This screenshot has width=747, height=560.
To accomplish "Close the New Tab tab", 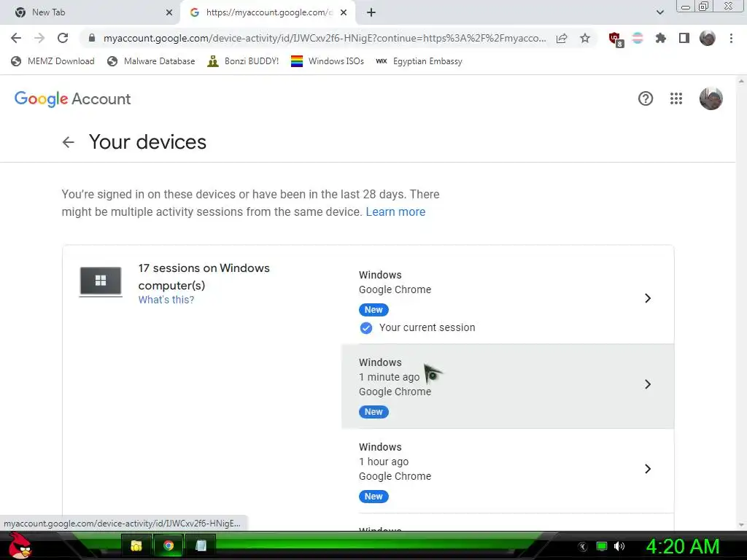I will pos(169,12).
